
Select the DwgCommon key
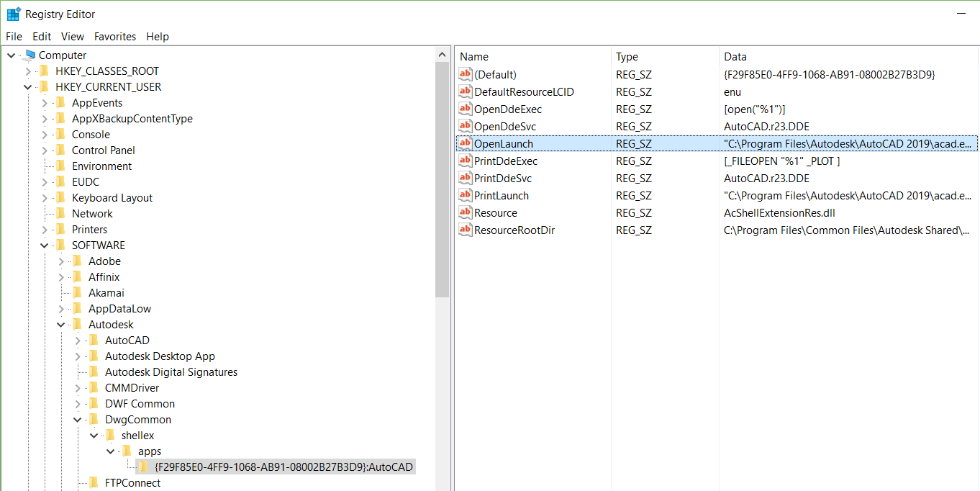[140, 419]
